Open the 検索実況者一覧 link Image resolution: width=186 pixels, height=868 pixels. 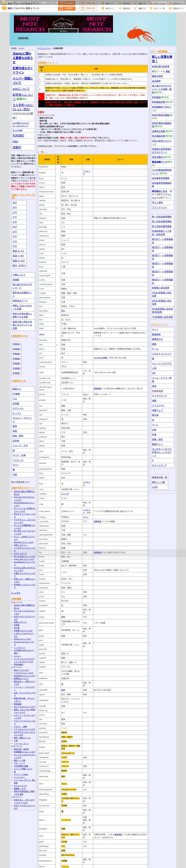pyautogui.click(x=159, y=477)
